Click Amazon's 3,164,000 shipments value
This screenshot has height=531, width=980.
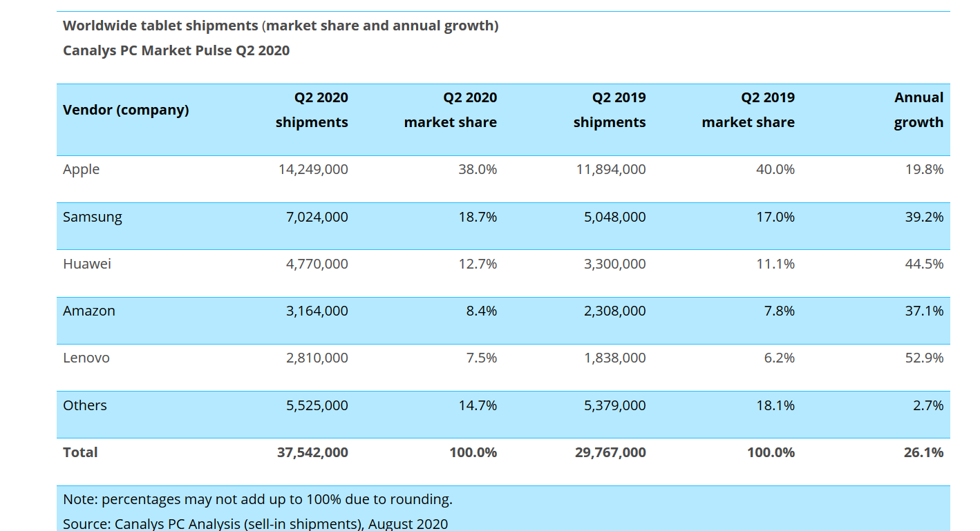[317, 311]
